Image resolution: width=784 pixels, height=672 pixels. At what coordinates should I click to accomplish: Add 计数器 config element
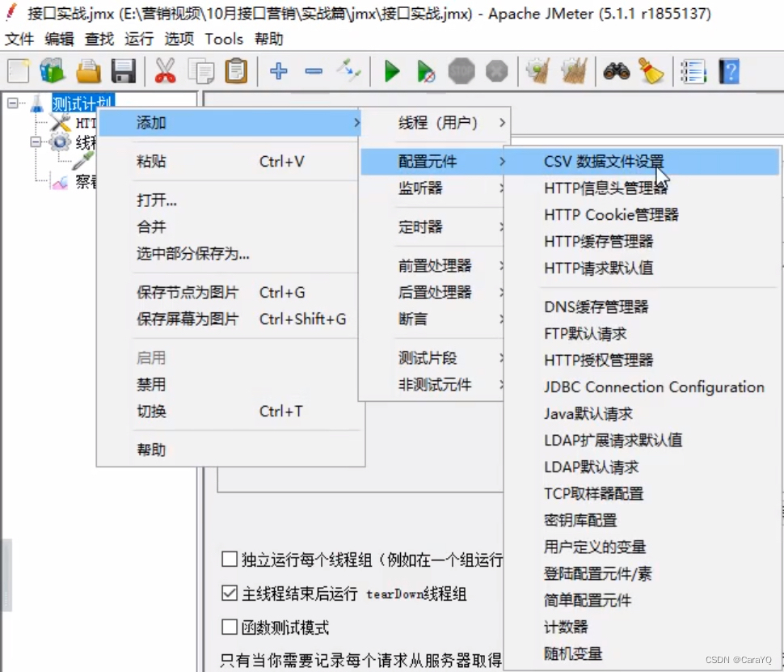(642, 627)
